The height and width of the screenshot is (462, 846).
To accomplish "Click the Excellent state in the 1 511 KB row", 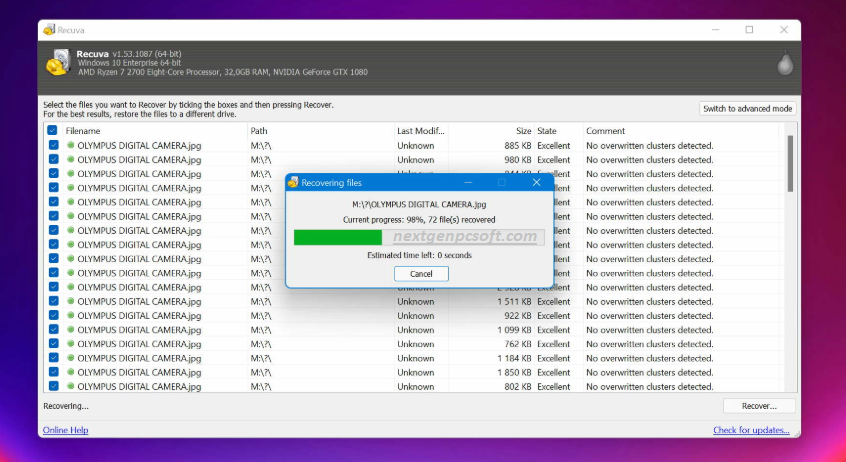I will tap(554, 301).
